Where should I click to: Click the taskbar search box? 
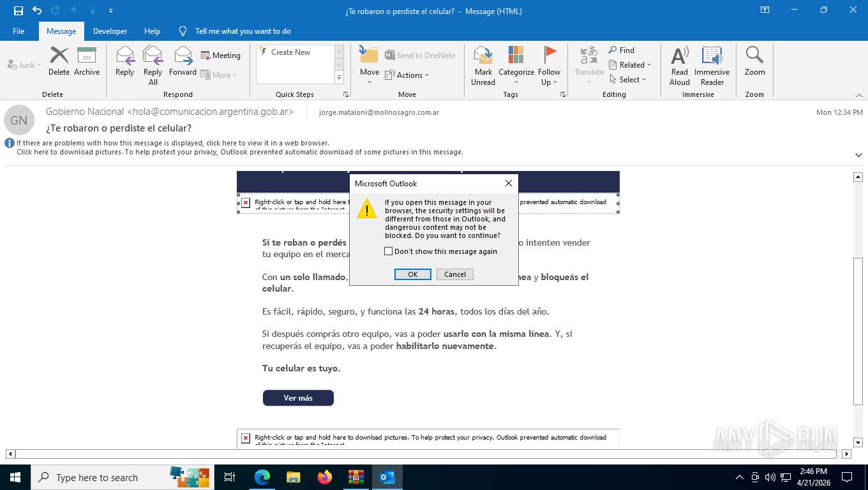(121, 477)
